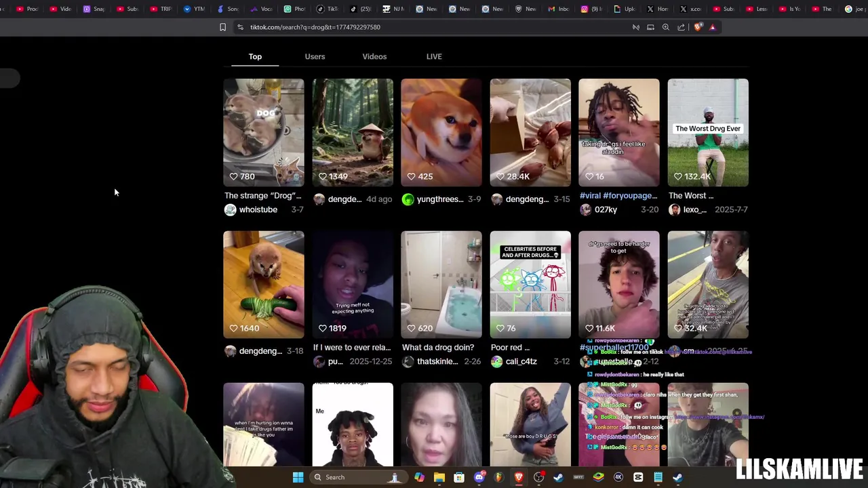Click whoistube profile avatar

coord(231,210)
